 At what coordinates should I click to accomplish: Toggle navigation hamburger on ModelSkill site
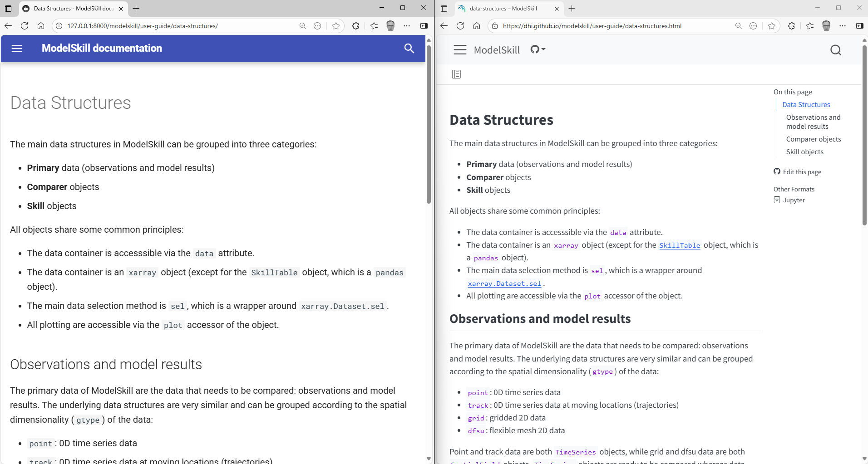coord(460,50)
